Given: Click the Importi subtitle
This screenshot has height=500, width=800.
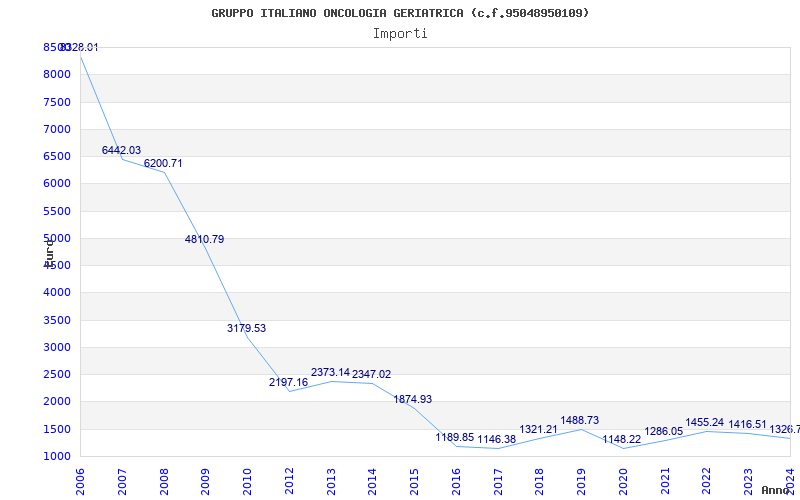Looking at the screenshot, I should point(400,34).
